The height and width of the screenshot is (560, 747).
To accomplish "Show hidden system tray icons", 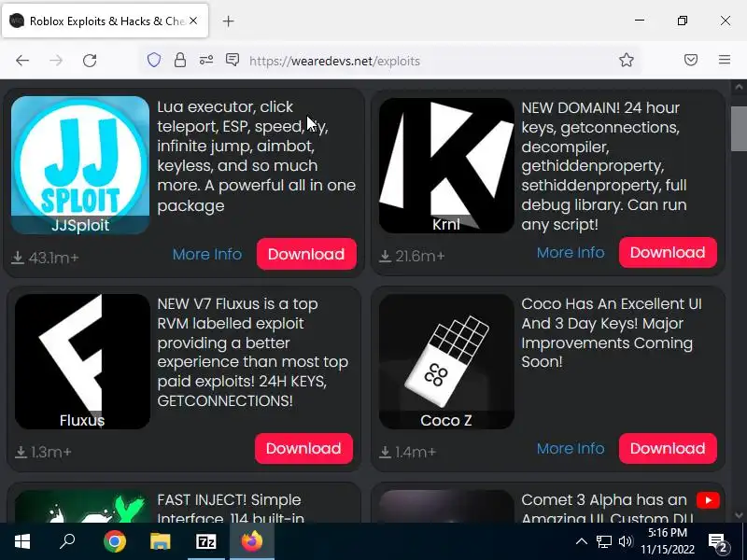I will pos(581,541).
